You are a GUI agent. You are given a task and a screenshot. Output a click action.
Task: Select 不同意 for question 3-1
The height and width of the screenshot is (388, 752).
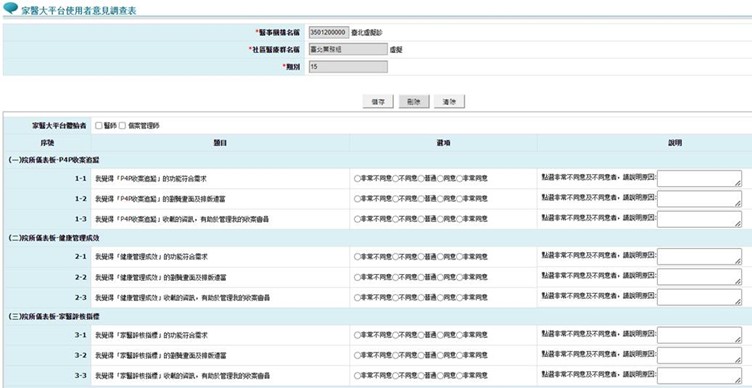(396, 335)
